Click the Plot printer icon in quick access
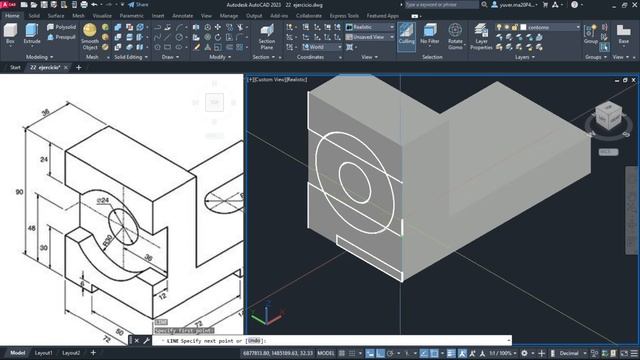The width and height of the screenshot is (640, 360). 84,5
